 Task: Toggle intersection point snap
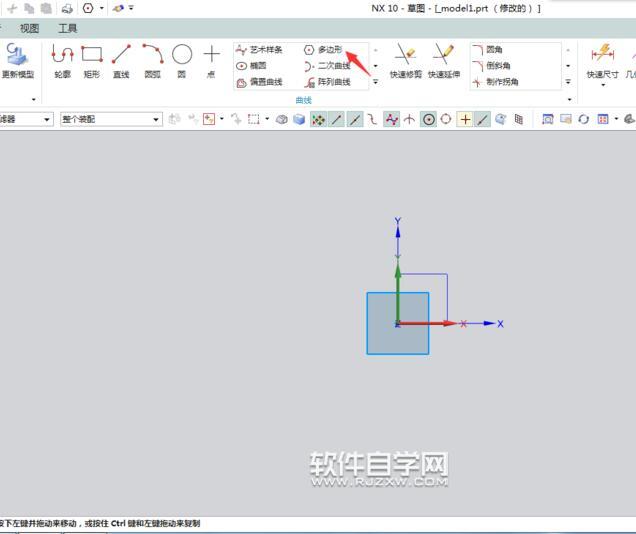click(x=409, y=119)
